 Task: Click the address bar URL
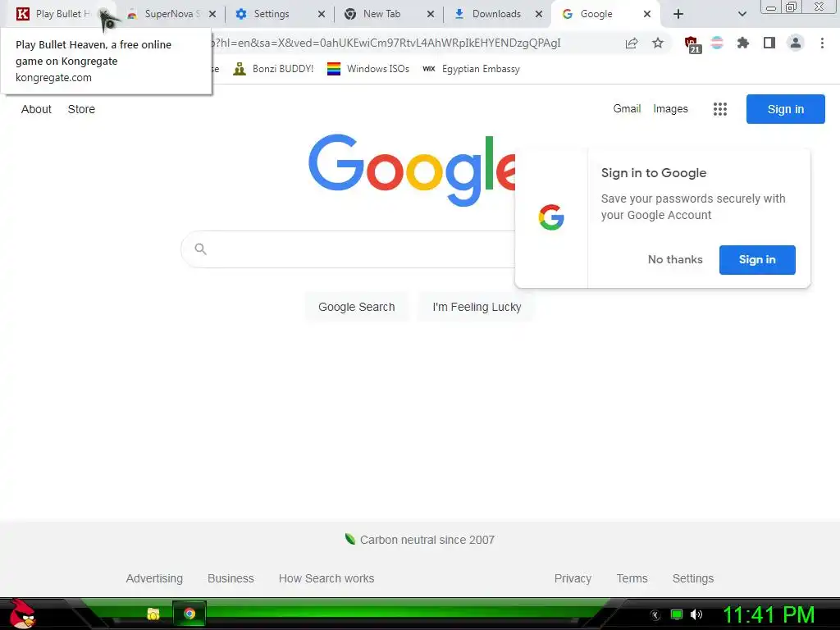[387, 43]
